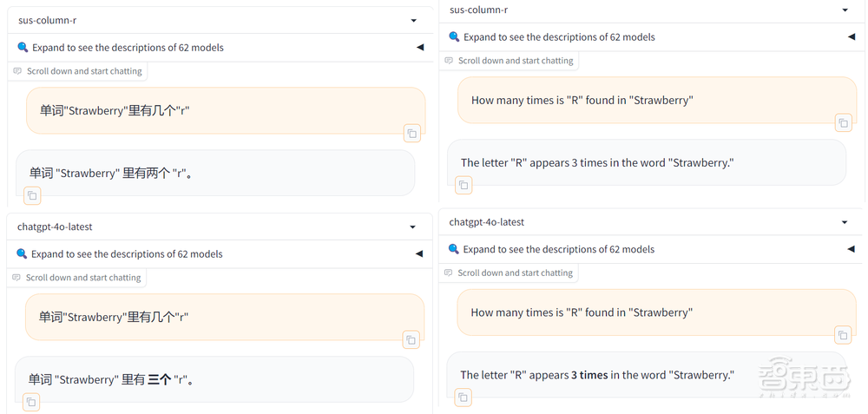This screenshot has width=868, height=414.
Task: Copy the chatgpt-4o-latest Chinese reply saying 三个
Action: (31, 402)
